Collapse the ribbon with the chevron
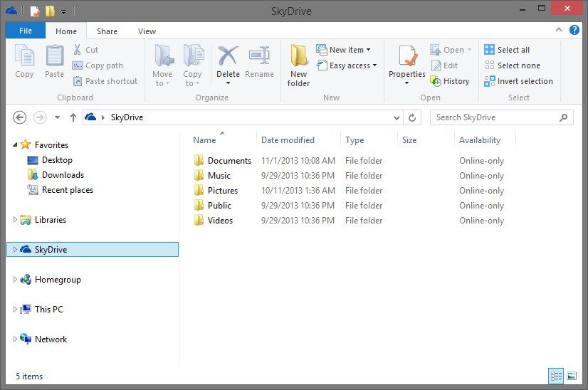 click(560, 31)
